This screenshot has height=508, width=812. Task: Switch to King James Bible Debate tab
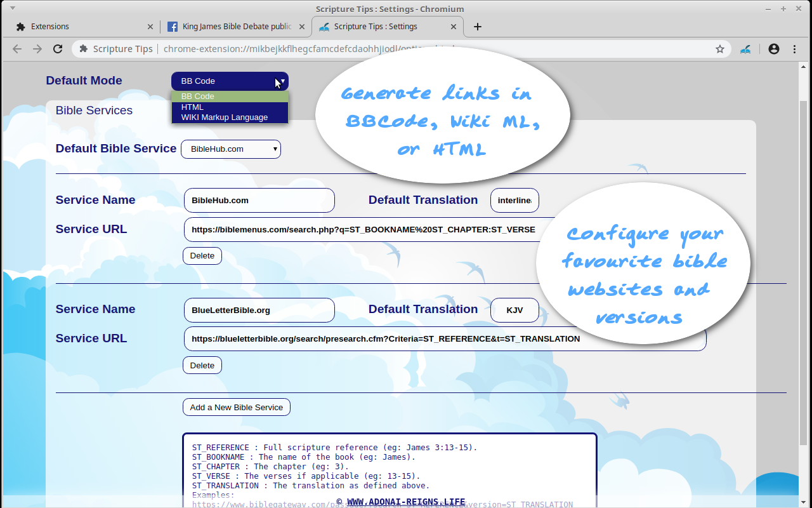pos(235,27)
